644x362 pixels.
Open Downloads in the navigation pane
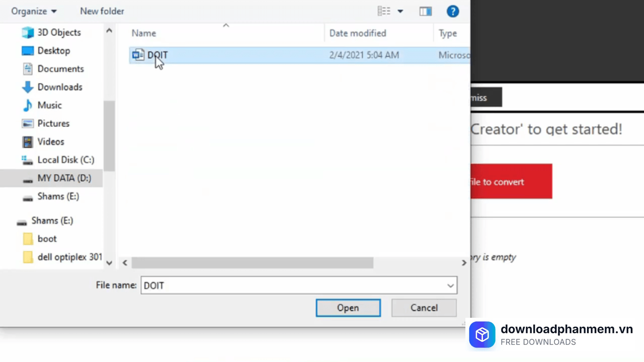(x=59, y=87)
